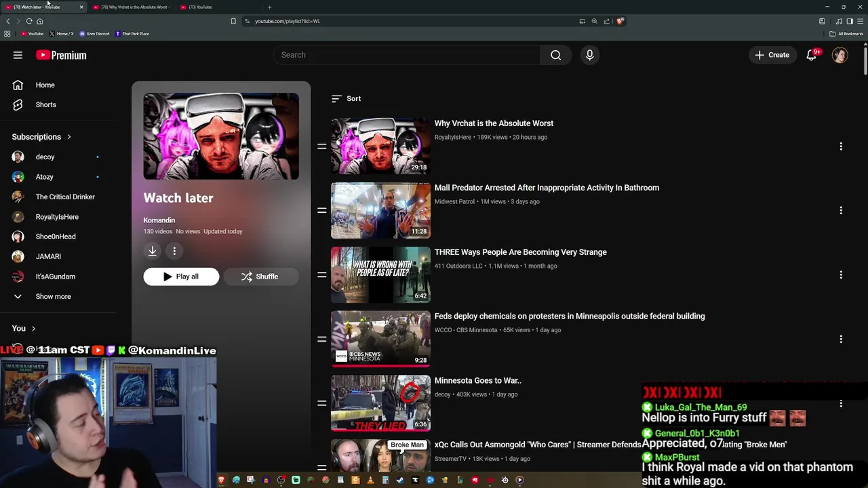Image resolution: width=868 pixels, height=488 pixels.
Task: Launch VLC from the taskbar
Action: (x=370, y=480)
